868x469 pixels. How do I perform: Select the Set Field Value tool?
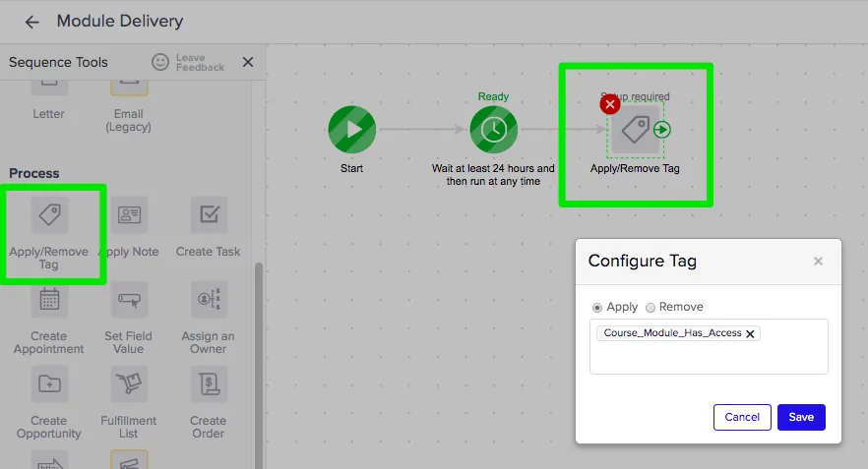[x=129, y=299]
